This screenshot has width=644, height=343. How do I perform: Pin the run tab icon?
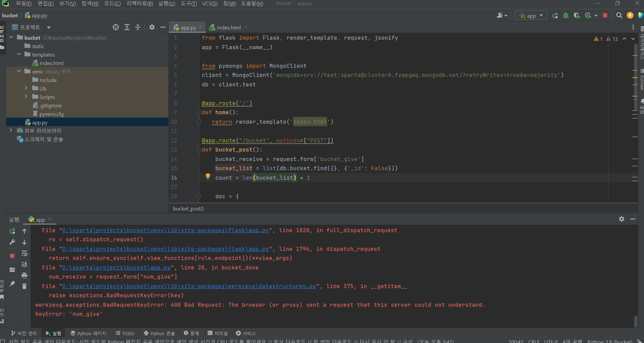pos(12,283)
